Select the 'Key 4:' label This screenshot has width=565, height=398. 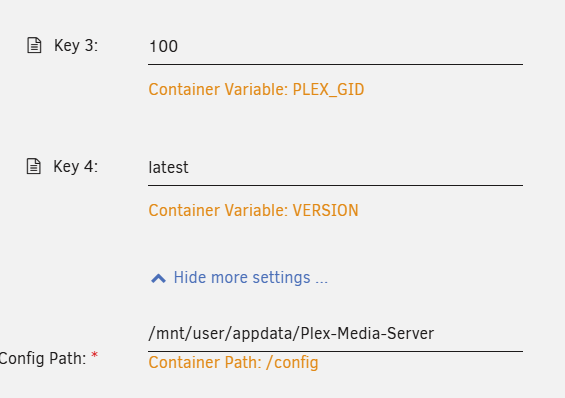tap(75, 167)
